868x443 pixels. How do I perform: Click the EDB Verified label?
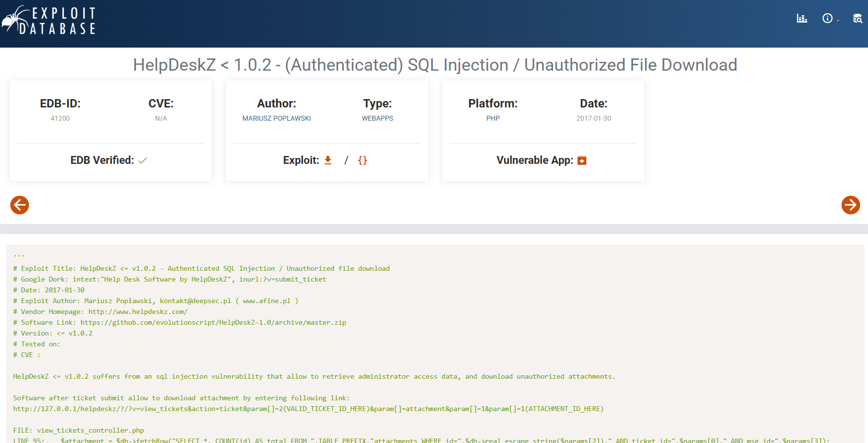102,160
